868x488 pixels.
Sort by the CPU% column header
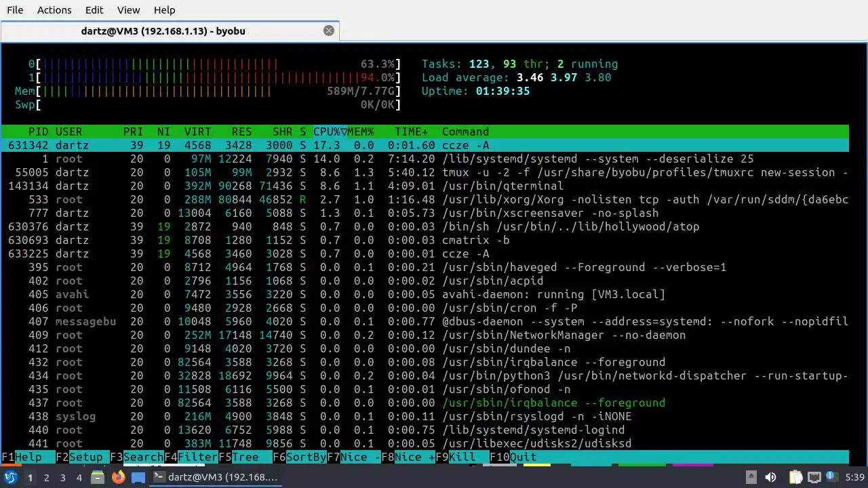pyautogui.click(x=330, y=131)
